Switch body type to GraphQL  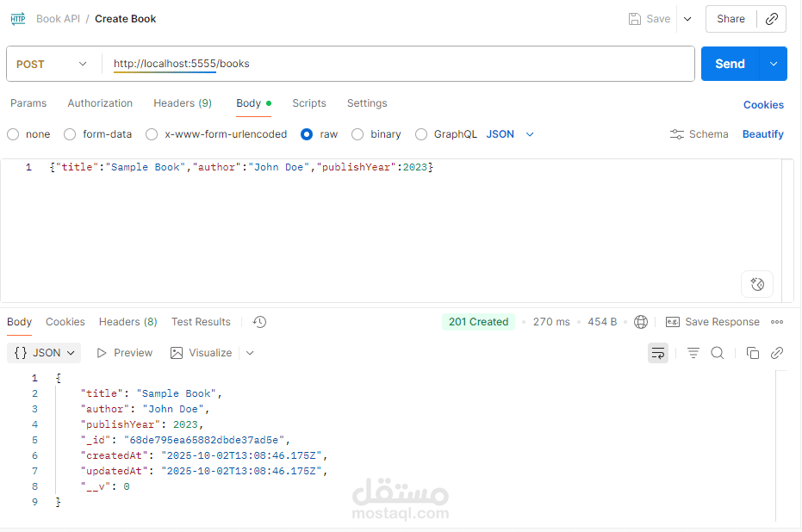pos(421,134)
